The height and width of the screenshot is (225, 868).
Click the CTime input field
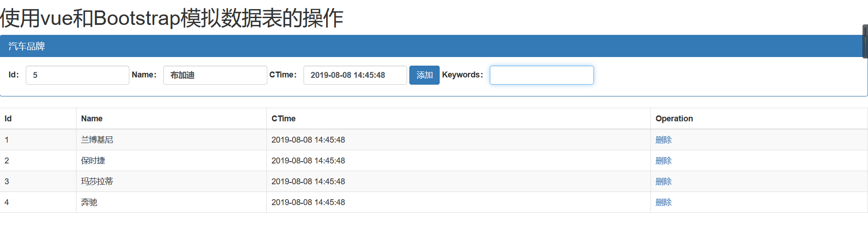[355, 75]
